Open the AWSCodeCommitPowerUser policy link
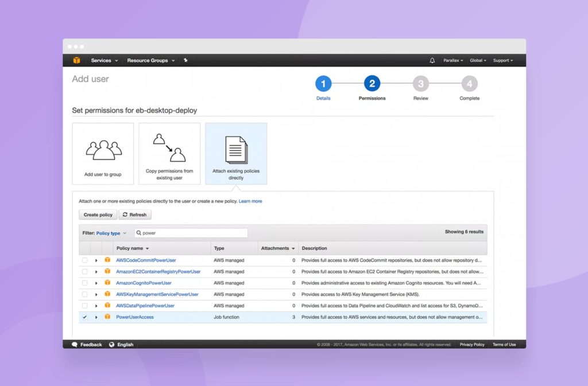This screenshot has height=386, width=588. pyautogui.click(x=146, y=260)
